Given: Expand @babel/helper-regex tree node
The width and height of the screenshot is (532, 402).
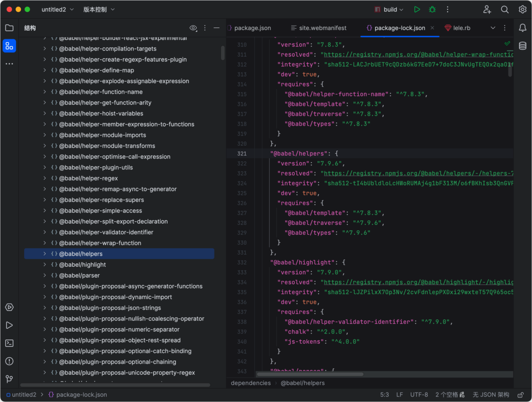Looking at the screenshot, I should coord(45,178).
